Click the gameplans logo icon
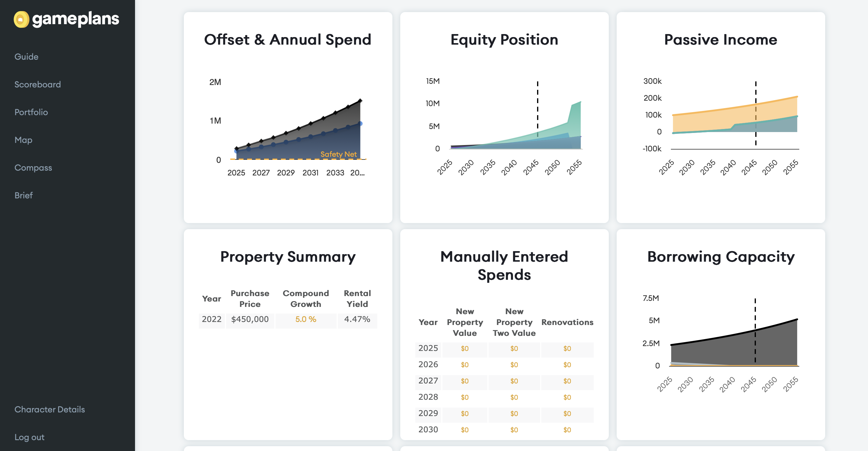The image size is (868, 451). point(21,19)
